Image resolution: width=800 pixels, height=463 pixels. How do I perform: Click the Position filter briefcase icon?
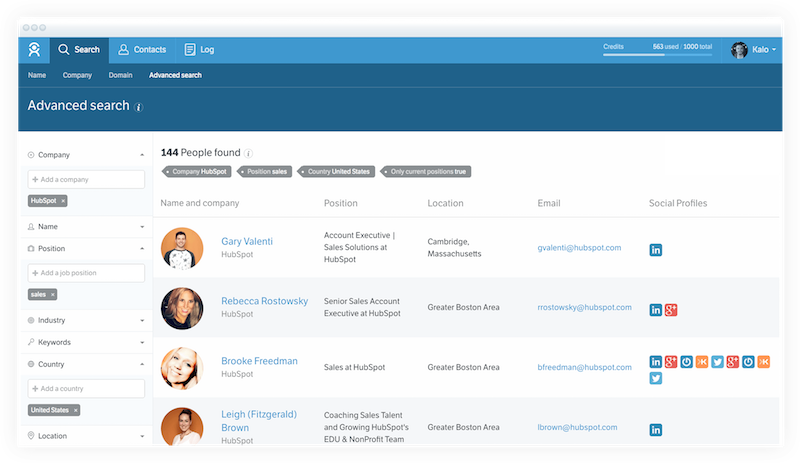[x=31, y=249]
